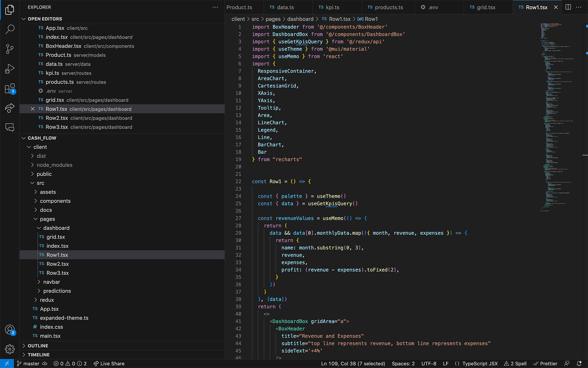
Task: Switch to the products.ts tab
Action: pos(389,7)
